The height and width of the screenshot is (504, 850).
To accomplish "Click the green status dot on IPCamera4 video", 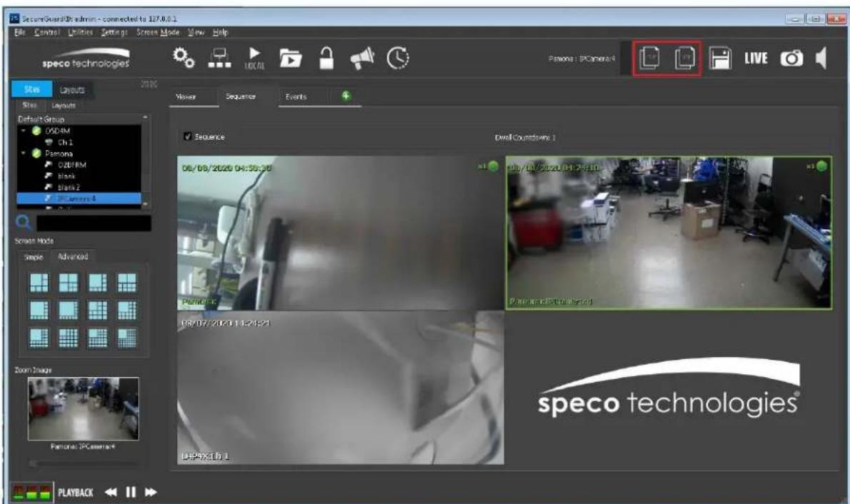I will point(821,166).
